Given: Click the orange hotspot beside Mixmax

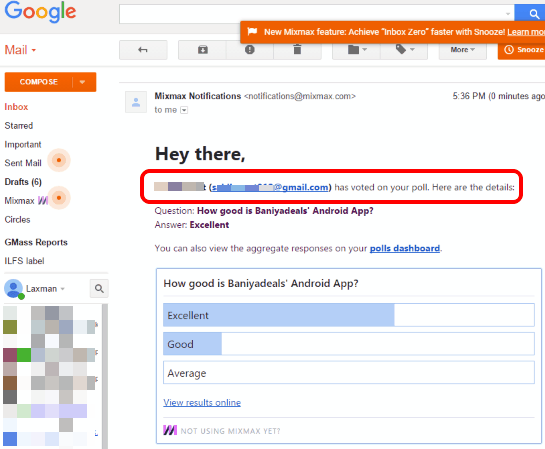Looking at the screenshot, I should [x=59, y=198].
